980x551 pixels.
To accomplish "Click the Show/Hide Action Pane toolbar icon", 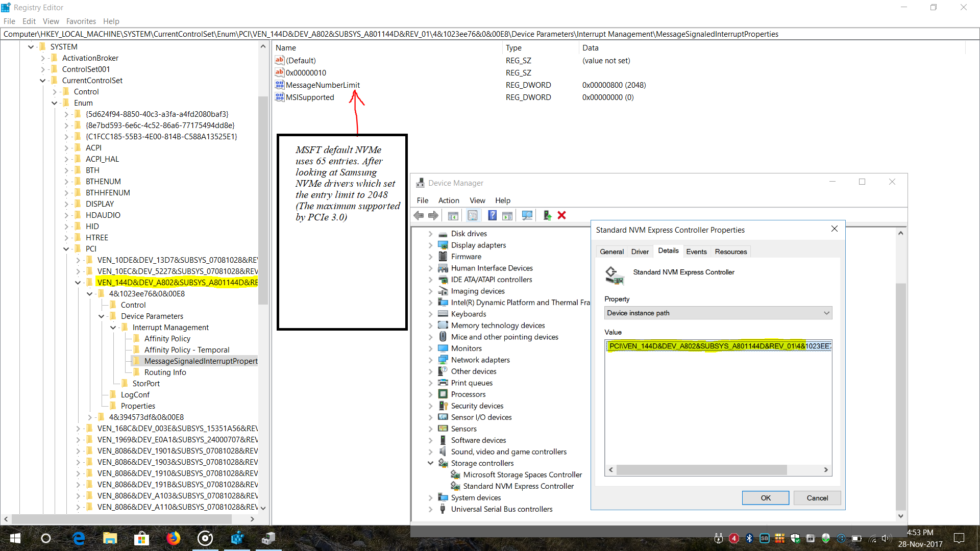I will click(x=507, y=215).
